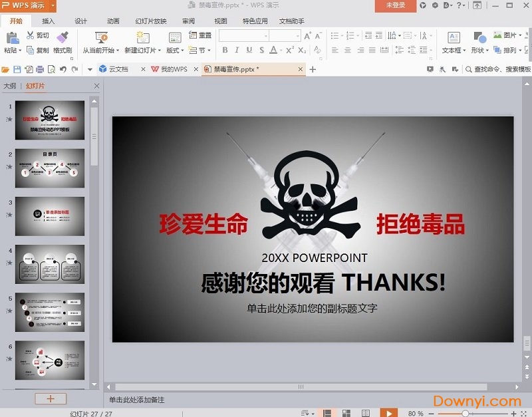This screenshot has width=532, height=417.
Task: Click the add slide plus button
Action: click(51, 398)
